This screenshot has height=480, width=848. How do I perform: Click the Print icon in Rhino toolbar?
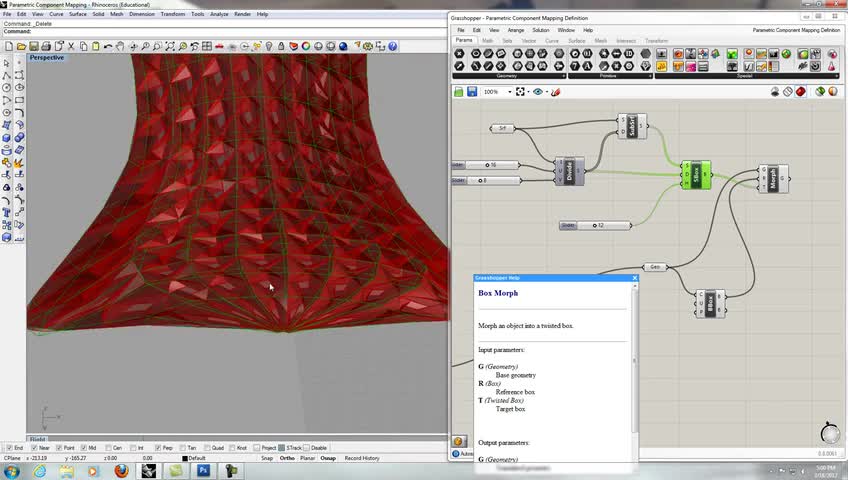tap(45, 47)
